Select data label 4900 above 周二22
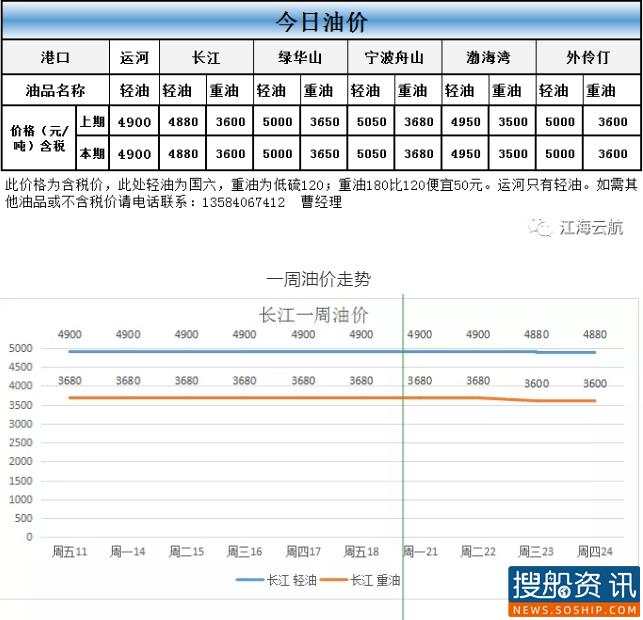 click(478, 335)
